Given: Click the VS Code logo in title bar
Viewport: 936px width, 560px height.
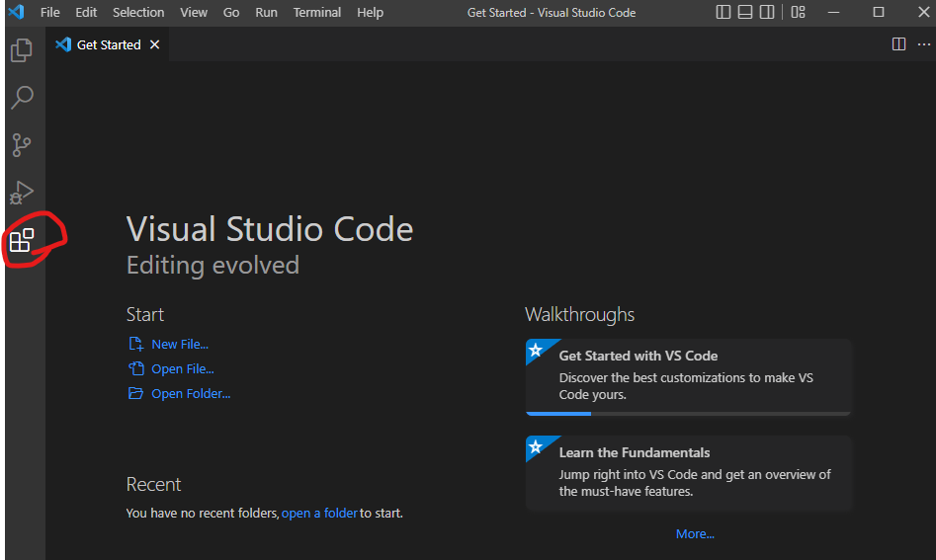Looking at the screenshot, I should coord(16,12).
